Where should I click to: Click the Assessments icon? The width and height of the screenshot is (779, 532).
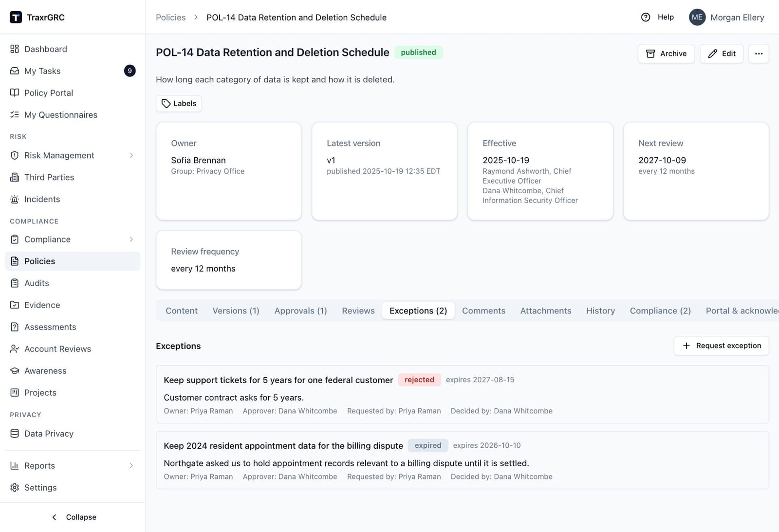tap(15, 327)
